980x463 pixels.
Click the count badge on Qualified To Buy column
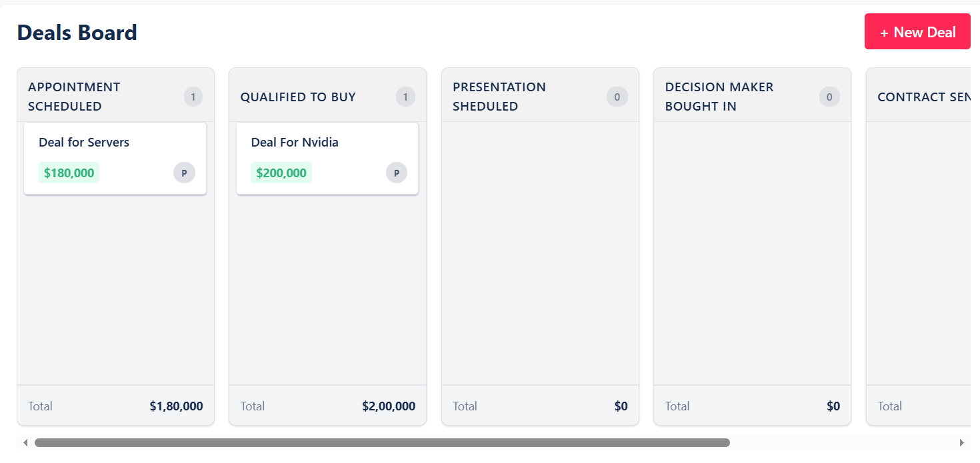point(405,97)
